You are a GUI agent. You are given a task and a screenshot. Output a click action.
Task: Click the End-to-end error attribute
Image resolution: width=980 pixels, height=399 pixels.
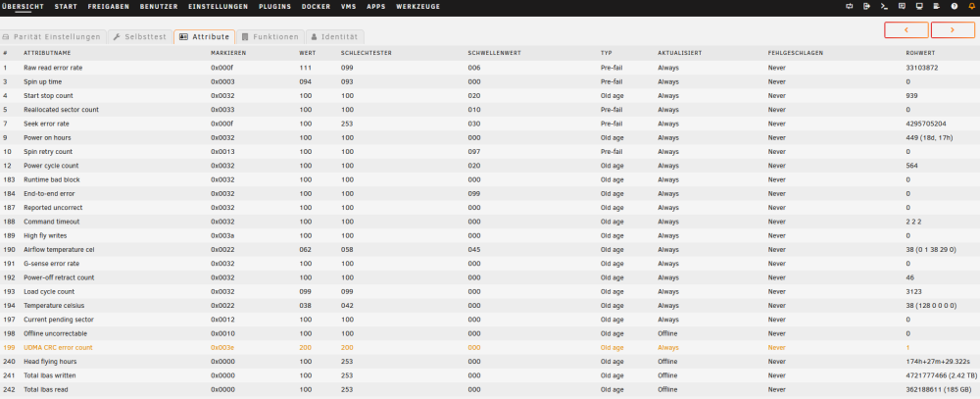[x=49, y=194]
